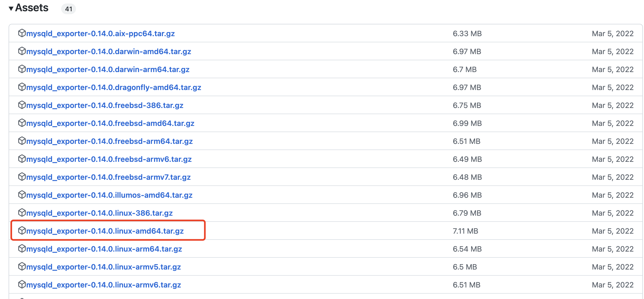The height and width of the screenshot is (299, 644).
Task: Click the 6.99 MB file size
Action: click(467, 123)
